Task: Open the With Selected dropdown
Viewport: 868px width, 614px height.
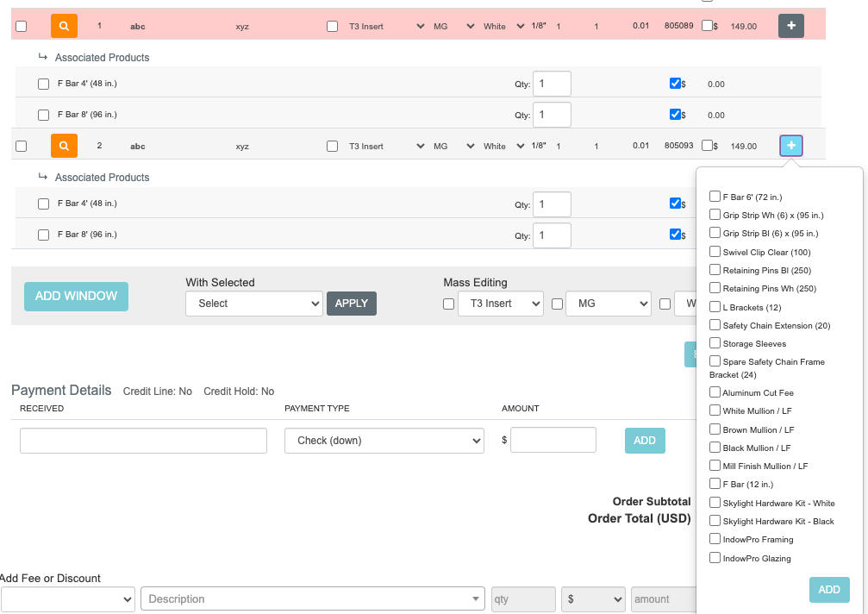Action: (253, 304)
